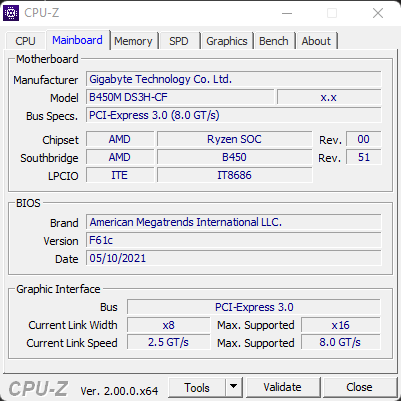401x401 pixels.
Task: Click the Chipset Rev. value 00
Action: pyautogui.click(x=363, y=139)
